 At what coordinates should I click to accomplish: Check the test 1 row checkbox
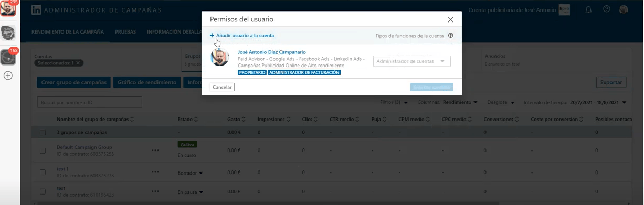tap(43, 172)
